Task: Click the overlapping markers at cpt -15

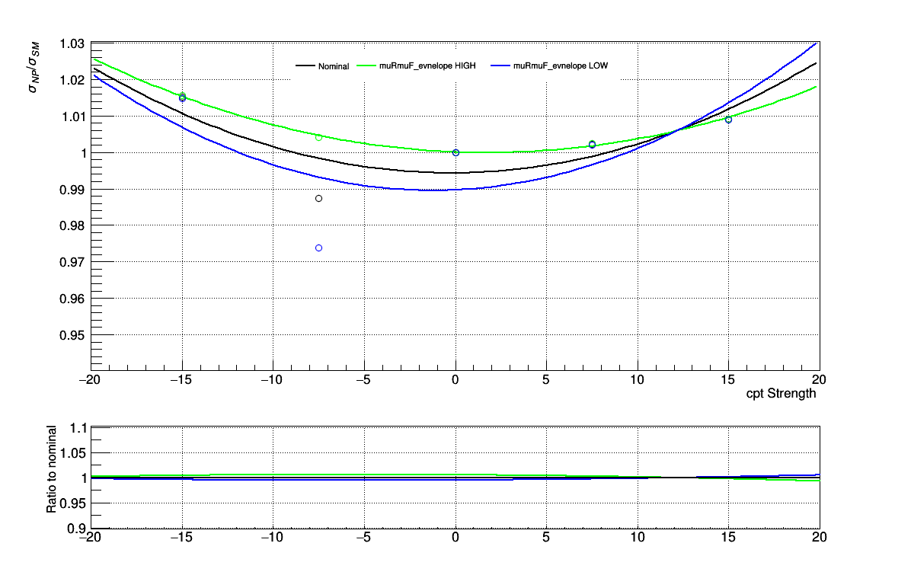Action: pyautogui.click(x=183, y=97)
